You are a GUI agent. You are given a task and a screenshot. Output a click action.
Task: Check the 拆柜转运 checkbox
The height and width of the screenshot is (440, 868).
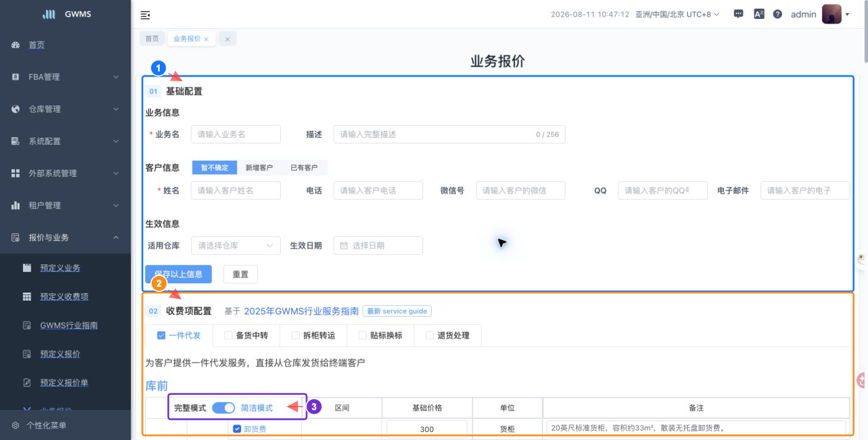click(296, 335)
